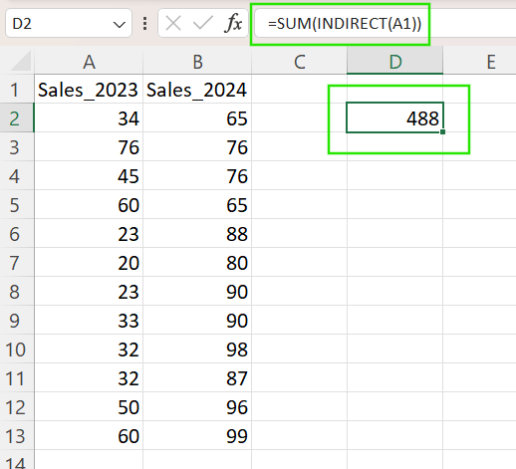Viewport: 516px width, 469px height.
Task: Click cell B2 with value 65
Action: point(197,118)
